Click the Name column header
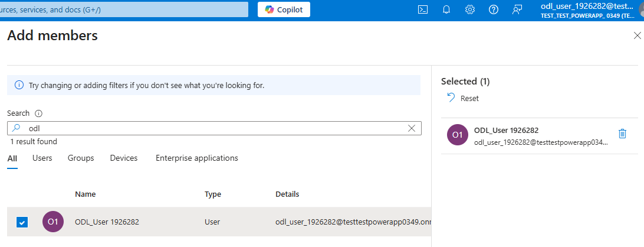The height and width of the screenshot is (247, 644). click(86, 194)
